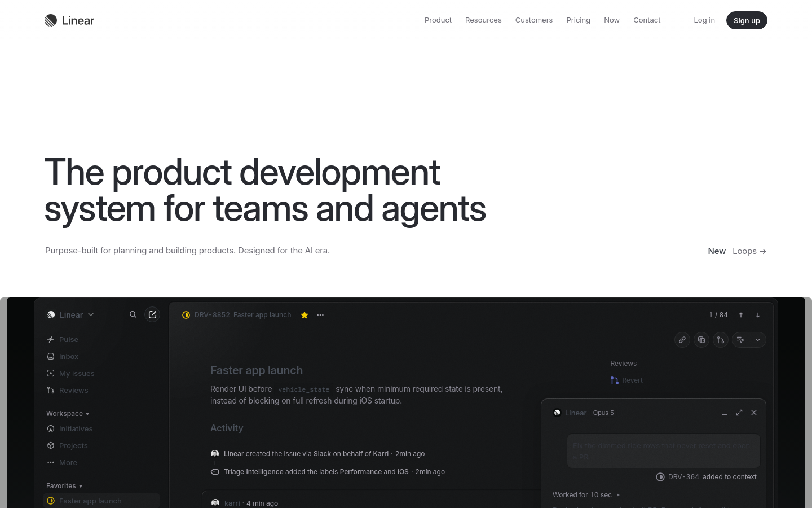The width and height of the screenshot is (812, 508).
Task: Open the dropdown chevron beside the agent cursor icon
Action: [758, 340]
